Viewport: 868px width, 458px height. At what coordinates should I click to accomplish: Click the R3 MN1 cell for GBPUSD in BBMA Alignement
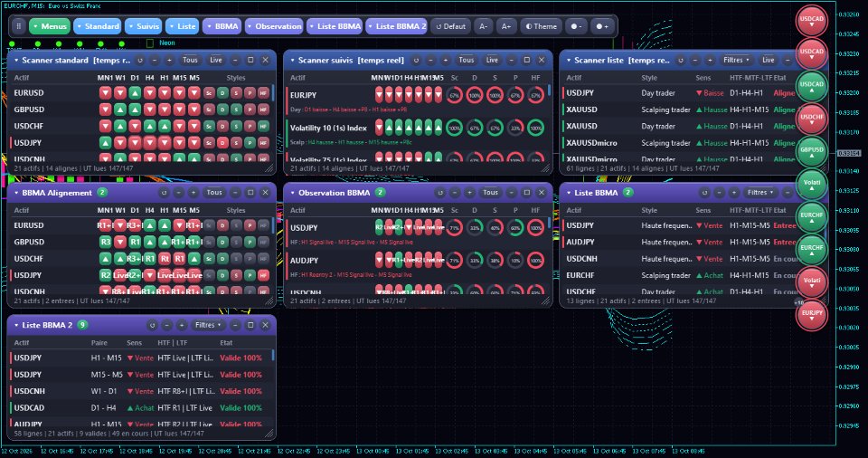click(105, 242)
